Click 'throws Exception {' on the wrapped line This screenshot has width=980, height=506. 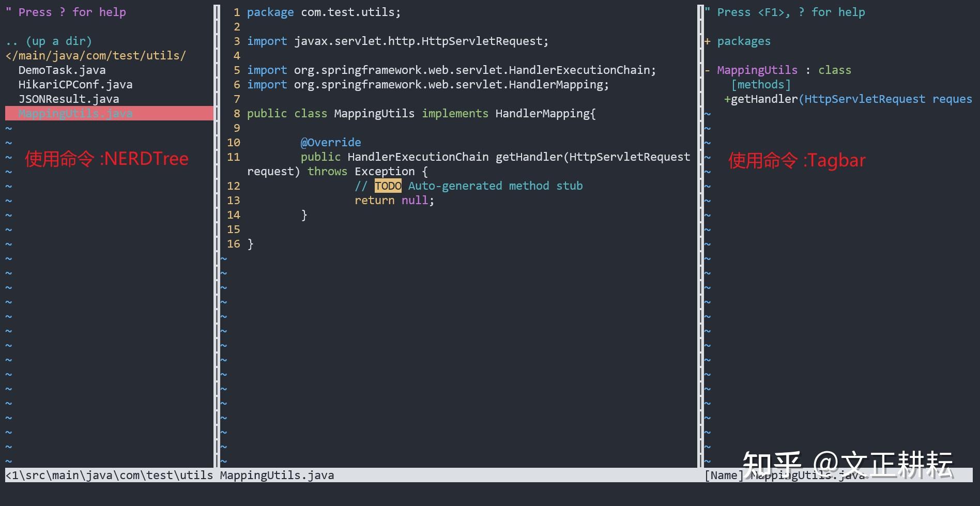click(367, 171)
